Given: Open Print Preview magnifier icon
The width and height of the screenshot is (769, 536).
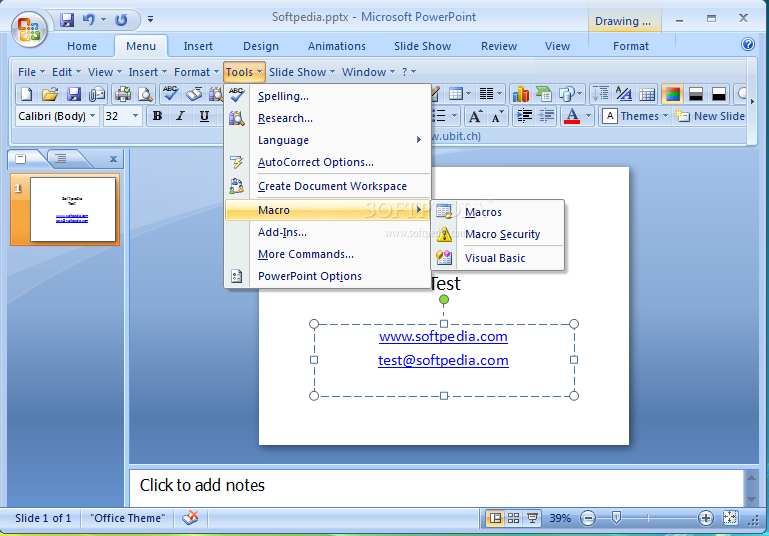Looking at the screenshot, I should 145,94.
